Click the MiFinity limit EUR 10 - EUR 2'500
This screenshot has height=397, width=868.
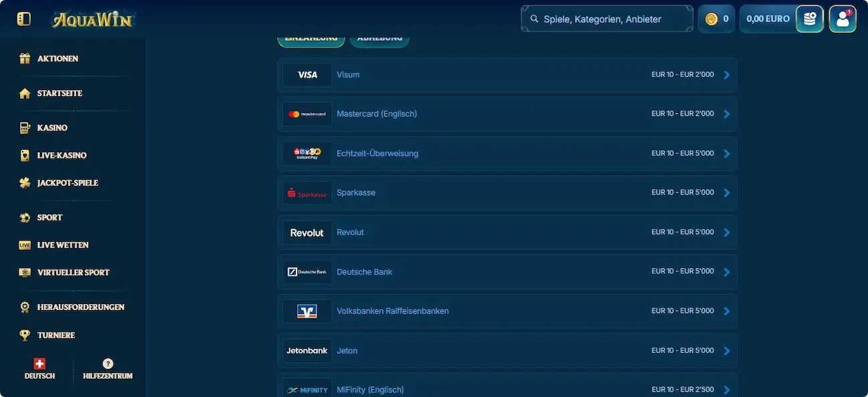(682, 390)
